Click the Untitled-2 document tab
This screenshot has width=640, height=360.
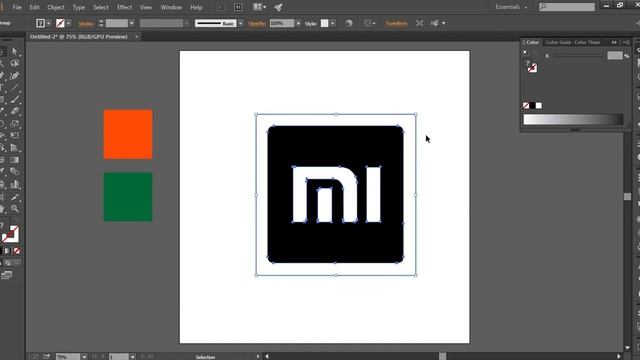pos(78,37)
